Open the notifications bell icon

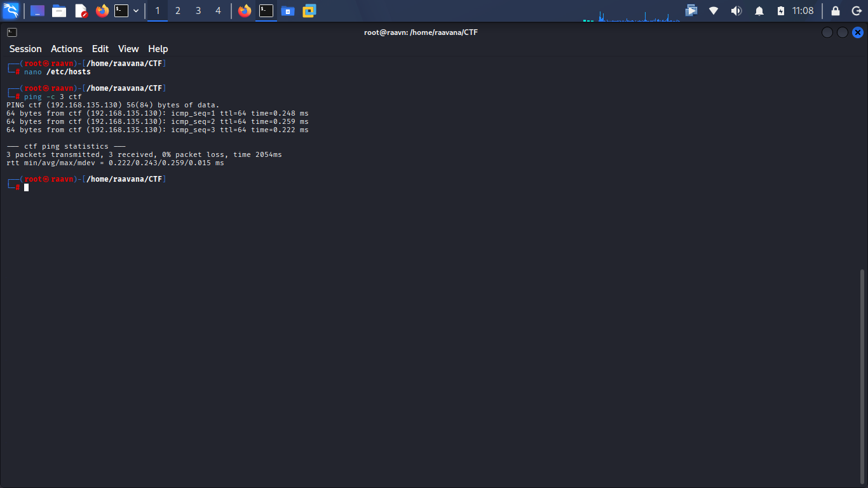(x=759, y=11)
